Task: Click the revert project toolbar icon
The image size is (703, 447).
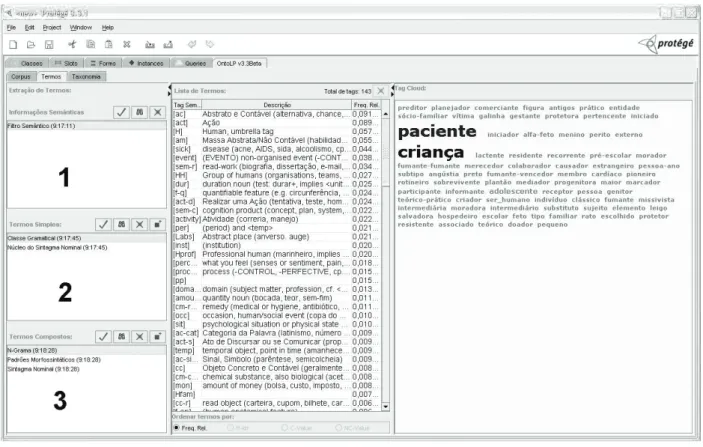Action: pos(168,44)
